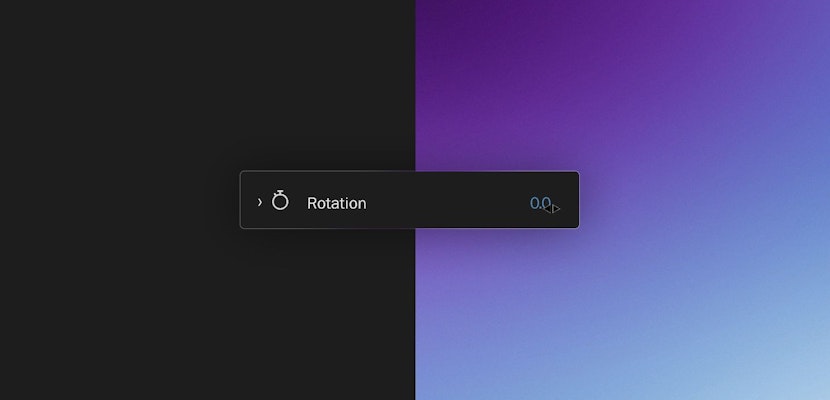This screenshot has height=400, width=830.
Task: Expand the Rotation property chevron
Action: point(260,202)
